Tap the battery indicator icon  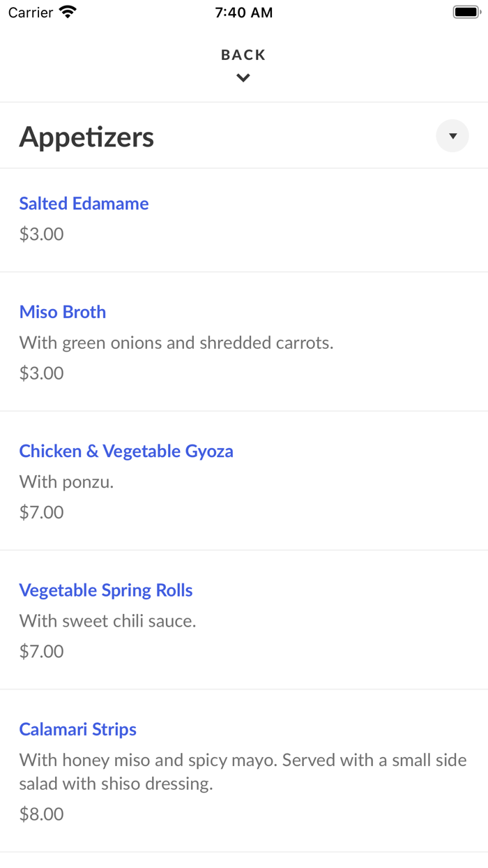466,11
